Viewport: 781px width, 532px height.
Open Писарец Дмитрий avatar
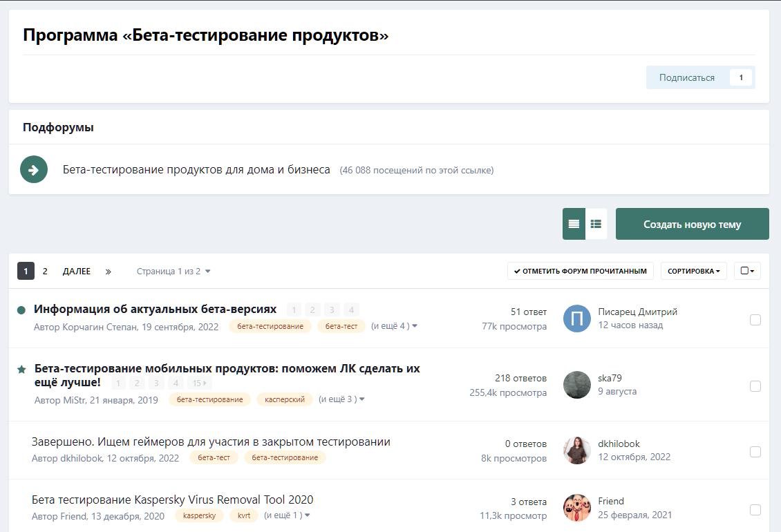click(577, 319)
